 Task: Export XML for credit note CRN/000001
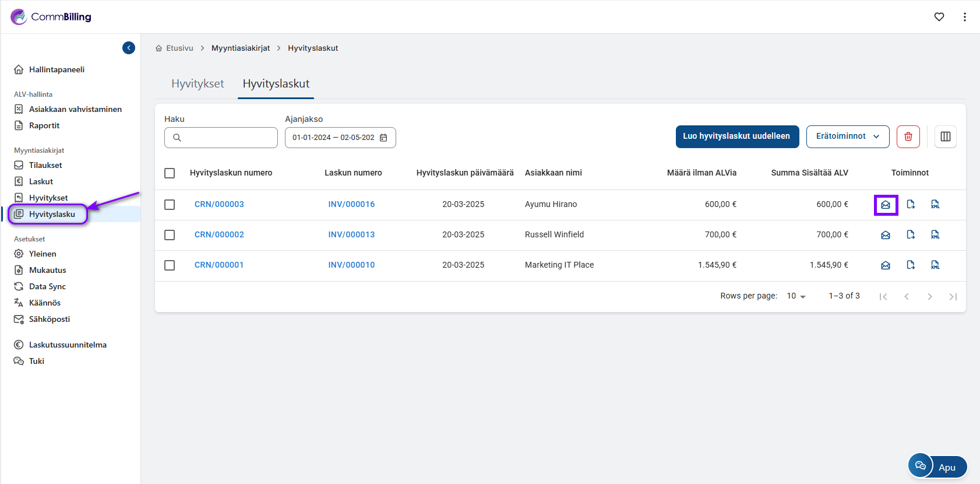(x=935, y=265)
